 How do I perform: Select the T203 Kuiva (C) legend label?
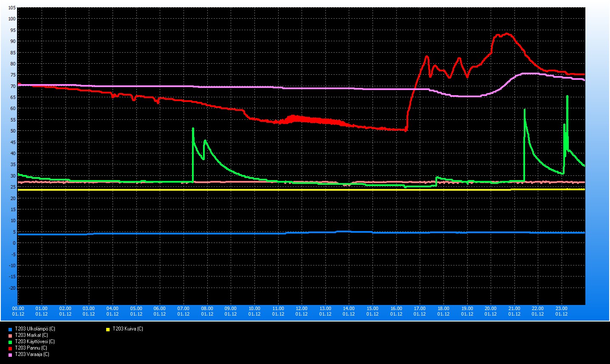(x=128, y=329)
